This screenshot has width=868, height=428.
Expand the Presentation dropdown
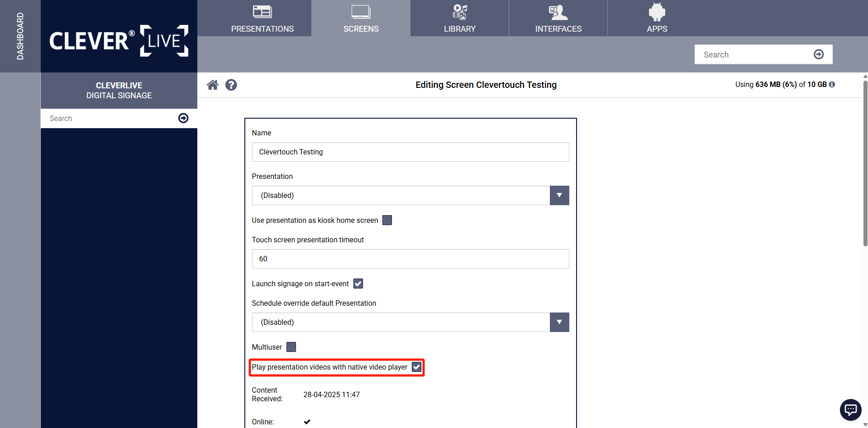pyautogui.click(x=559, y=195)
